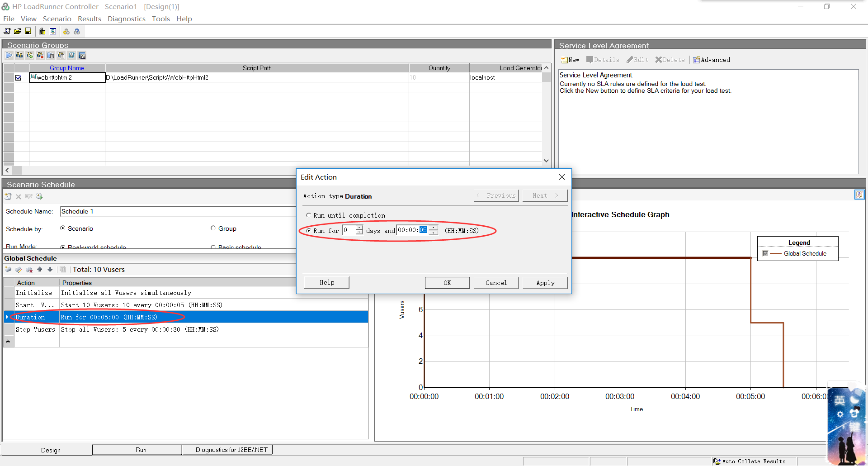Save the scenario with the diskette icon
The image size is (868, 466).
click(28, 31)
